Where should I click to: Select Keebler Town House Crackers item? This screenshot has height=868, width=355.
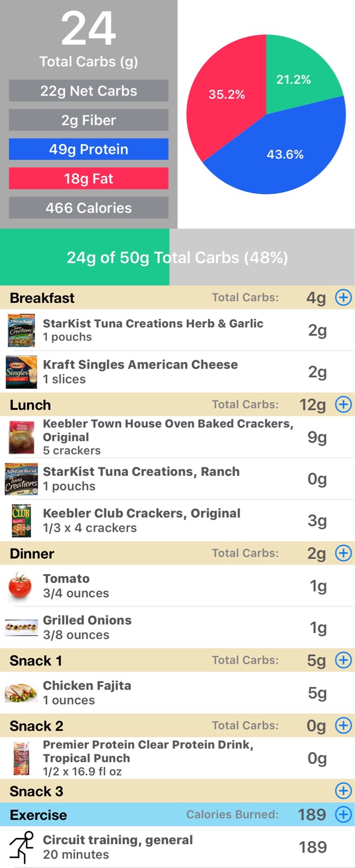coord(177,437)
